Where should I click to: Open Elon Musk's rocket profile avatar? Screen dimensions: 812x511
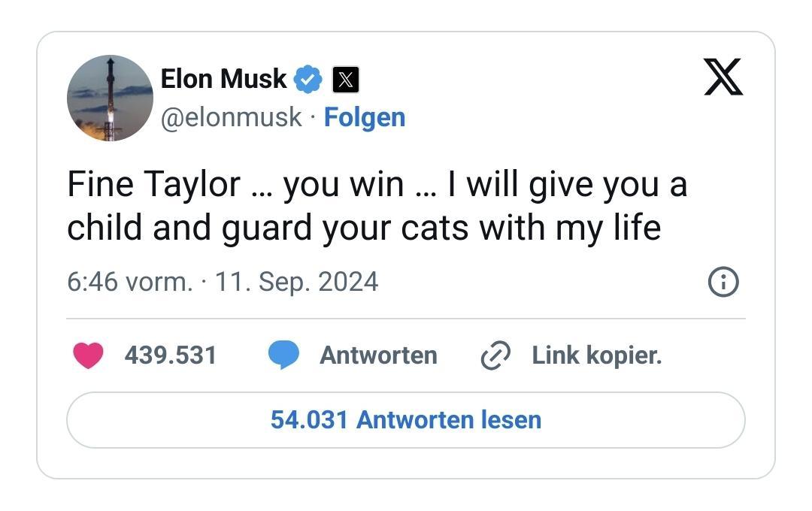(x=110, y=98)
